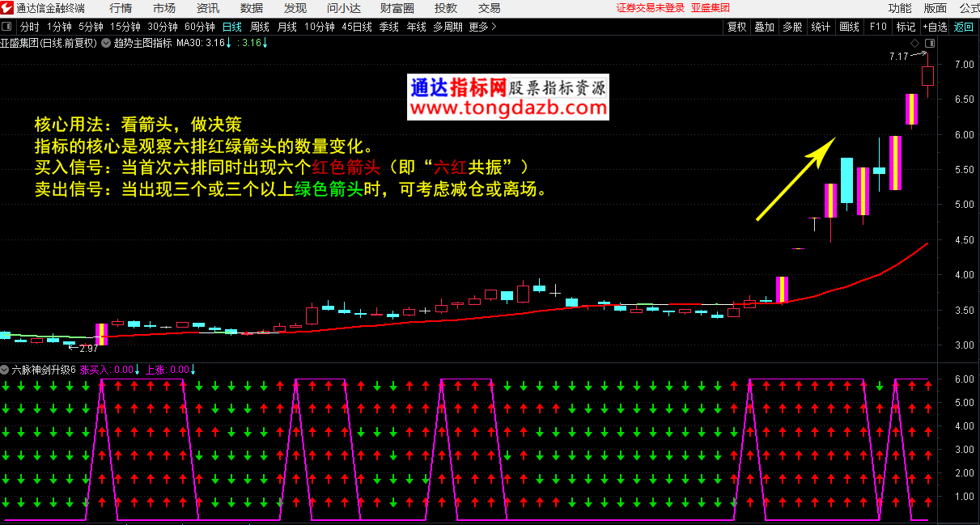The image size is (980, 525).
Task: Click the 多股 multi-stock button
Action: click(x=792, y=27)
